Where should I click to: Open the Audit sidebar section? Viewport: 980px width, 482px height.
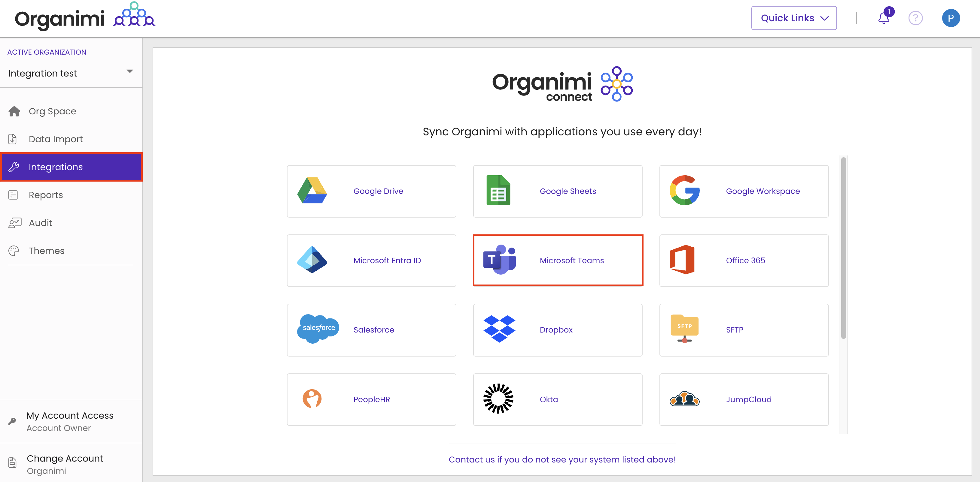click(40, 223)
